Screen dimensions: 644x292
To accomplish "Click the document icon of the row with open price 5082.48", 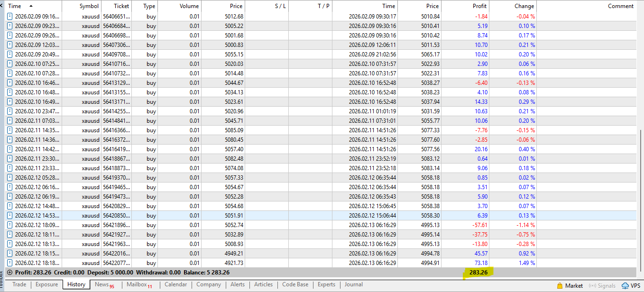I will [10, 158].
